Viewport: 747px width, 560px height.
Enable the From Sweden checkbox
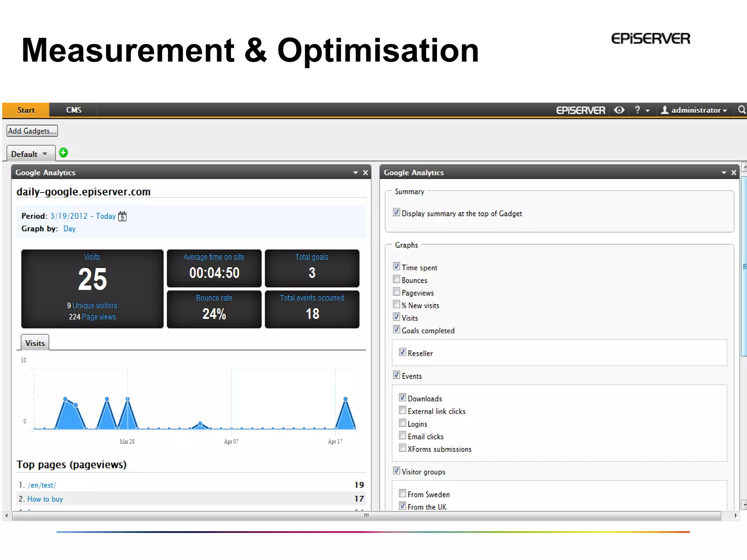(402, 493)
